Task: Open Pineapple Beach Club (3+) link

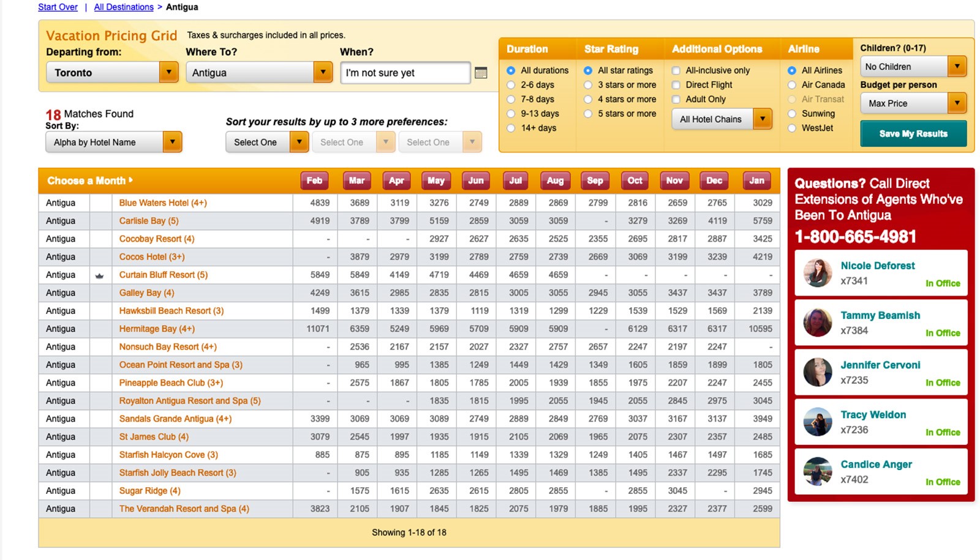Action: (x=171, y=383)
